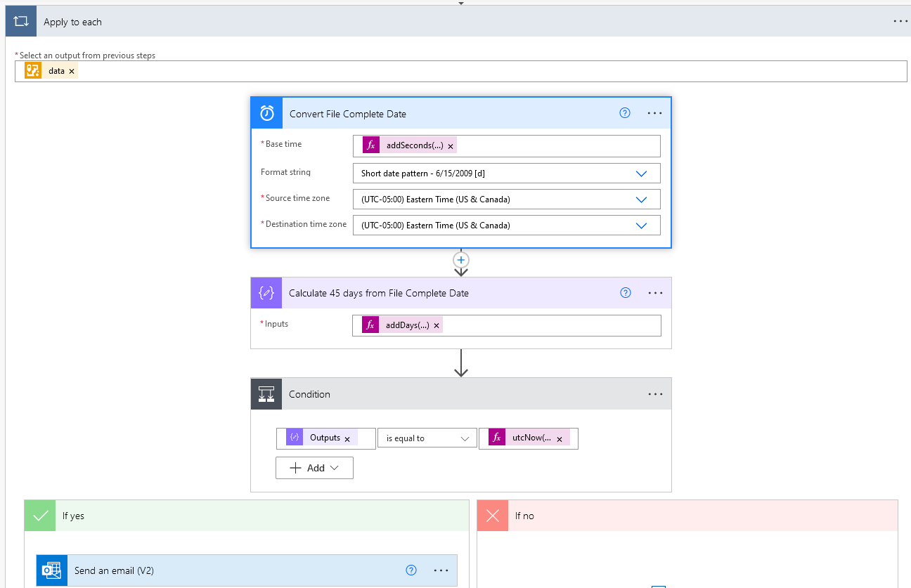The width and height of the screenshot is (911, 588).
Task: Open Convert File Complete Date ellipsis menu
Action: pos(654,113)
